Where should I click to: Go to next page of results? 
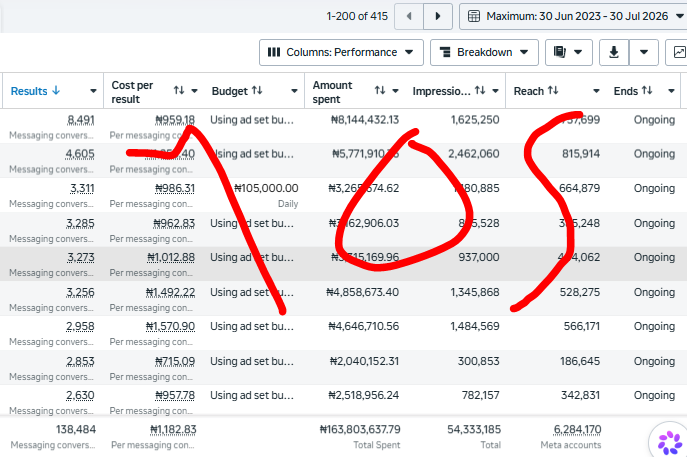pos(438,16)
